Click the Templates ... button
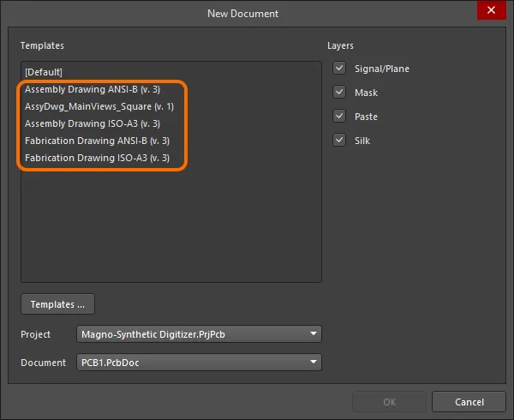Image resolution: width=514 pixels, height=420 pixels. pos(57,304)
